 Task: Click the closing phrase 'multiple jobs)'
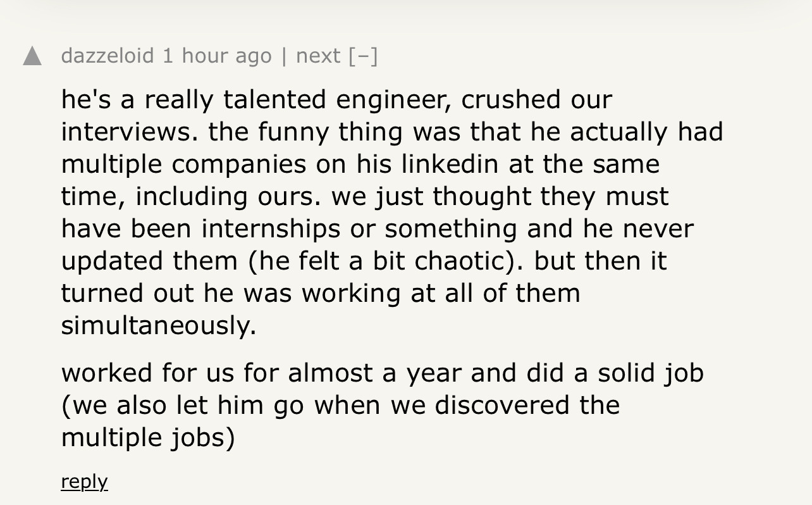[148, 438]
